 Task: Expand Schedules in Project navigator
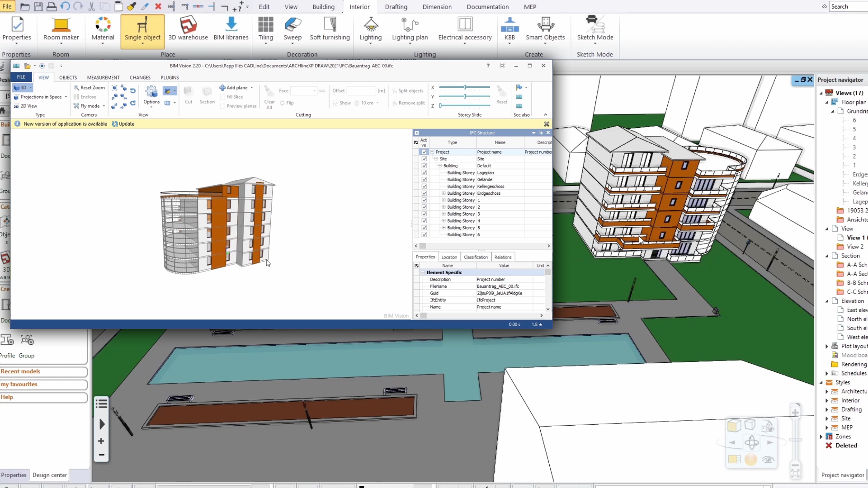coord(827,373)
